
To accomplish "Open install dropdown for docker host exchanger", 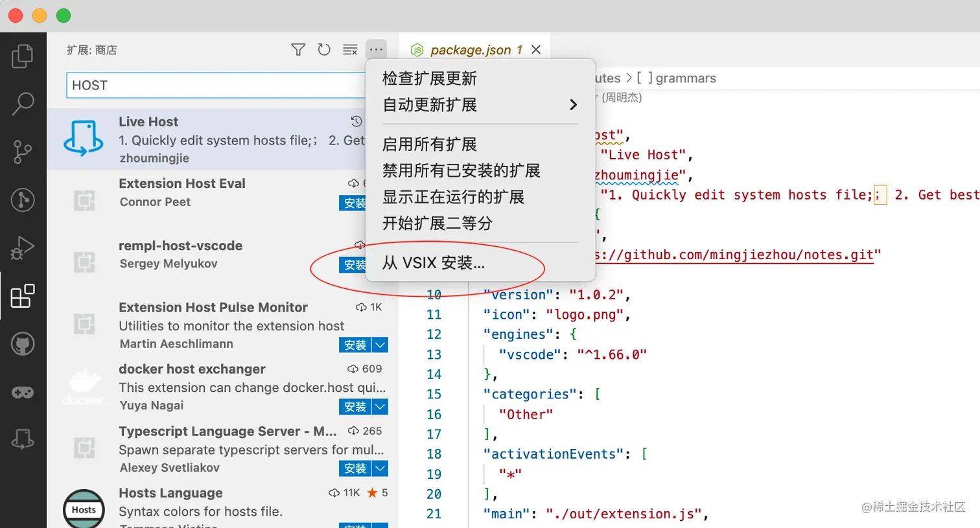I will [x=380, y=407].
